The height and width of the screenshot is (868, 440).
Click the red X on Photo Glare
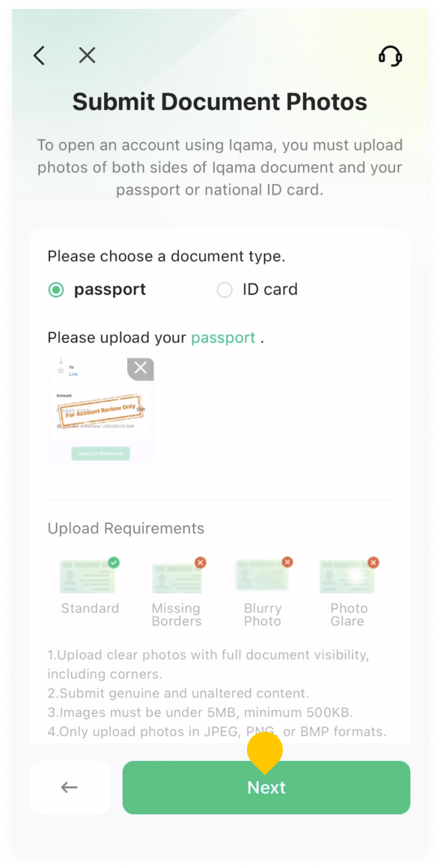pos(373,563)
